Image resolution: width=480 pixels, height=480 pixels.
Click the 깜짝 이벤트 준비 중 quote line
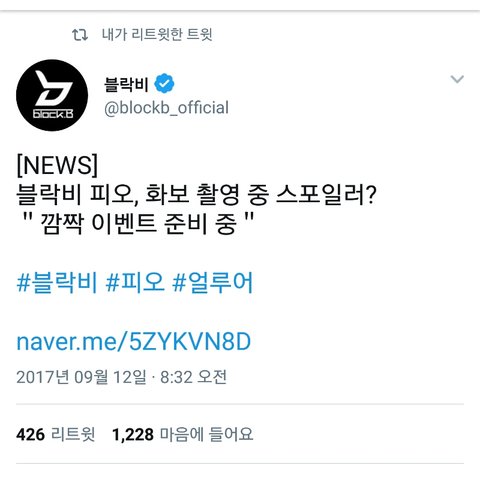[x=139, y=223]
